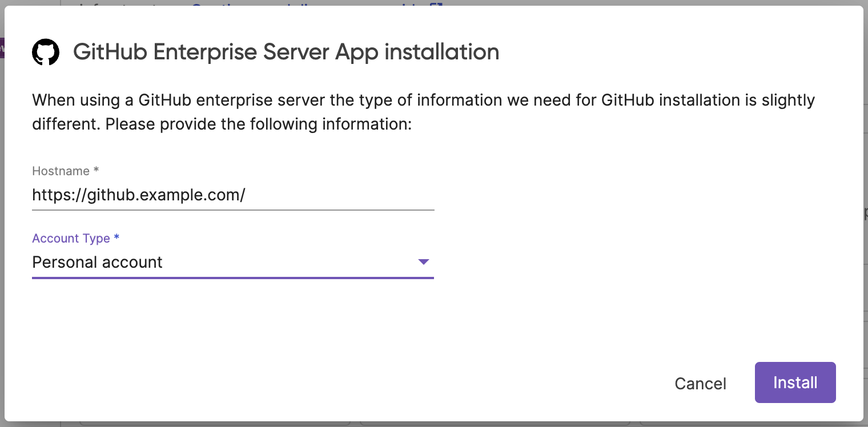Click the required asterisk next to Account Type
Screen dimensions: 868x427
[x=116, y=237]
